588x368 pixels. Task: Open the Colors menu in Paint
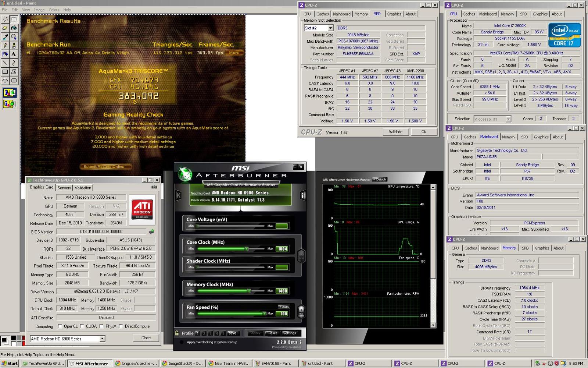point(54,10)
